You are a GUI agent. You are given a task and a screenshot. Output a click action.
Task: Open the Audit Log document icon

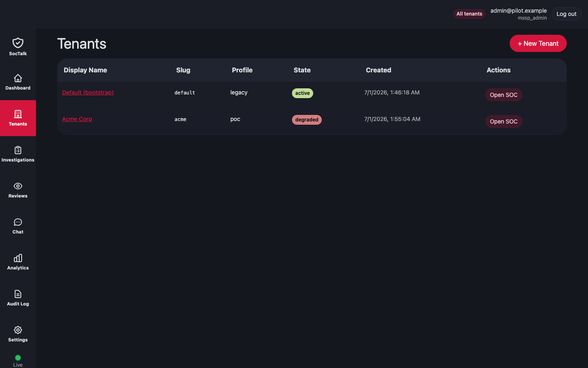(x=18, y=294)
